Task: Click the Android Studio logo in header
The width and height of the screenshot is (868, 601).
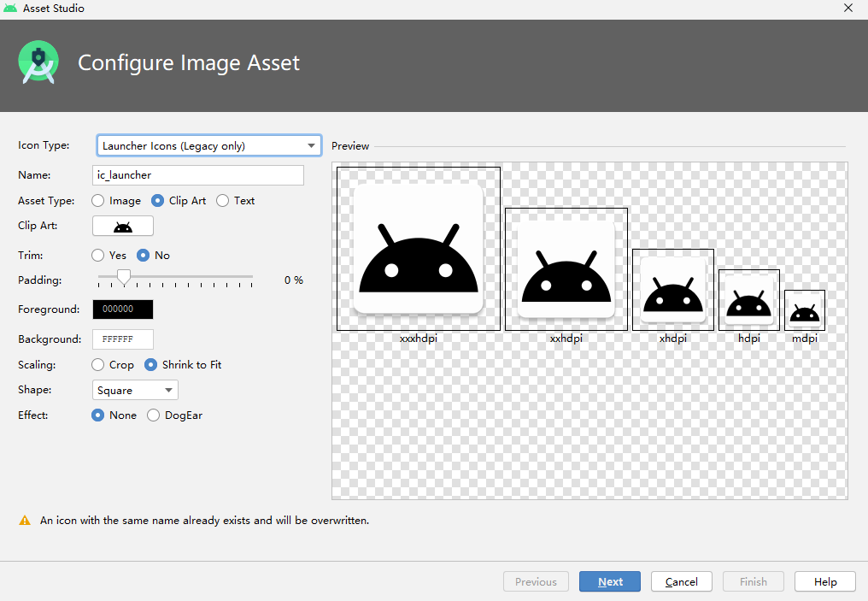Action: [x=38, y=62]
